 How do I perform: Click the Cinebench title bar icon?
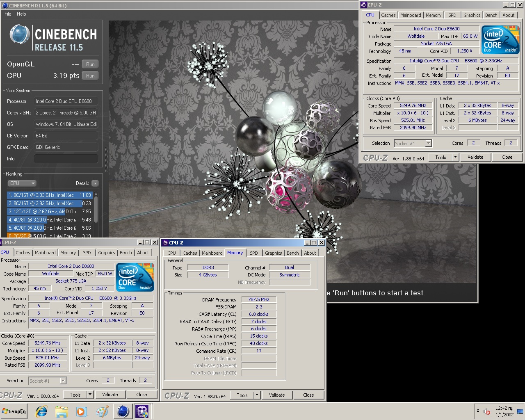5,6
